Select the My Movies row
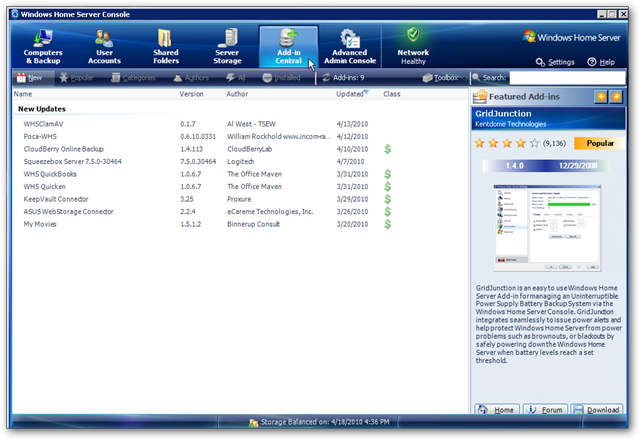The width and height of the screenshot is (640, 440). [x=240, y=224]
